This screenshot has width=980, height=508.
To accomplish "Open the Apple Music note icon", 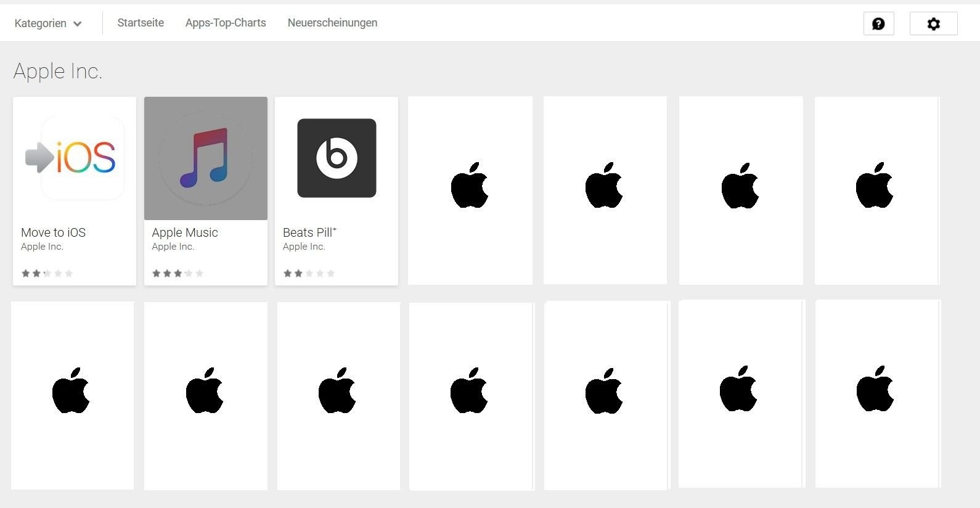I will tap(206, 158).
